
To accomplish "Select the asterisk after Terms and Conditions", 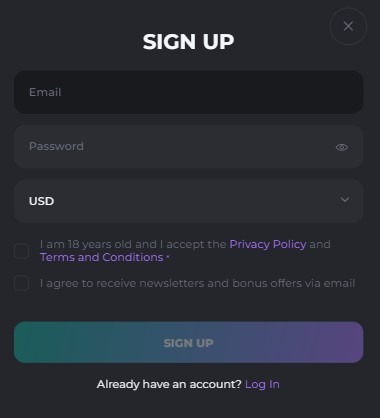I will coord(168,257).
